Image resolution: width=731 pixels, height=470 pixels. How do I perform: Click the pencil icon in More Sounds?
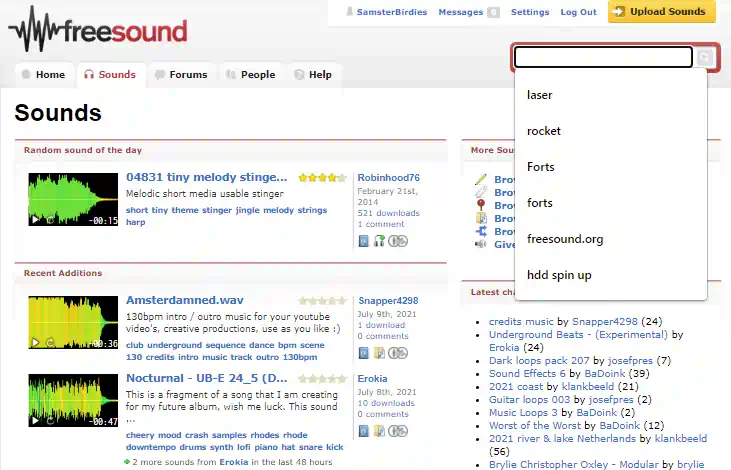coord(481,179)
